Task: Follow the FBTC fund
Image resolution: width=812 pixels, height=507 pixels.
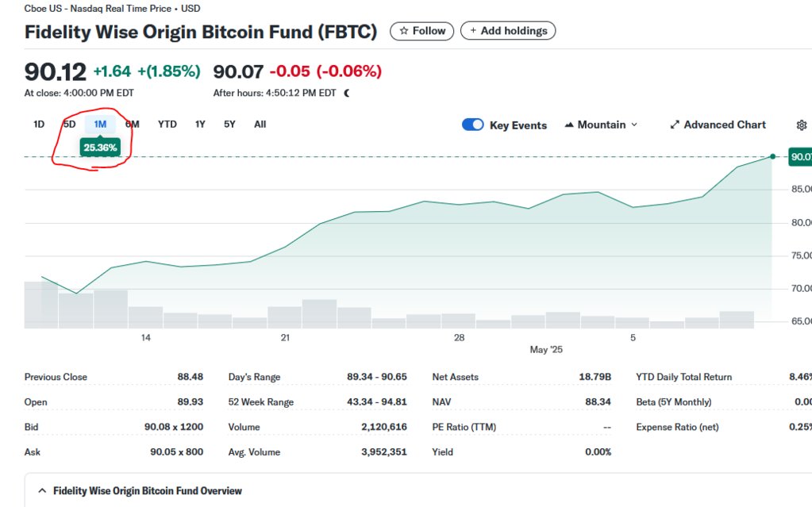Action: [x=421, y=31]
